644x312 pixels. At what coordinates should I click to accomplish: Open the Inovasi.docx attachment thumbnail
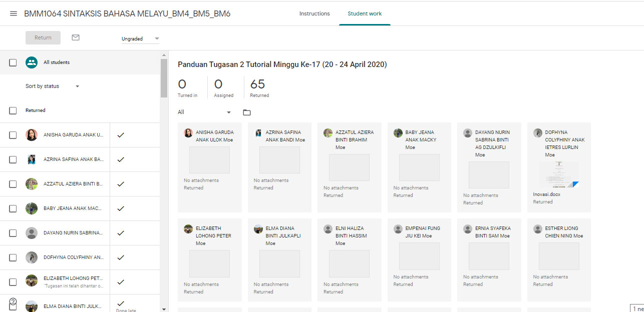tap(559, 175)
